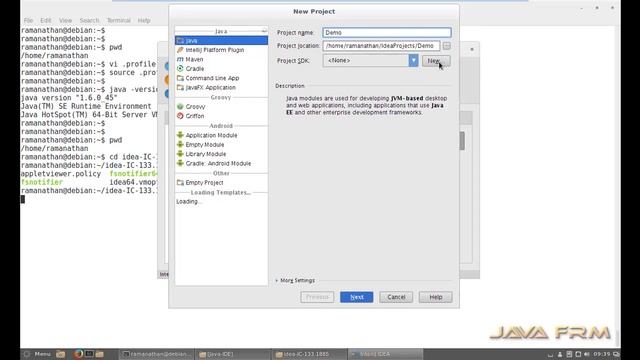This screenshot has height=360, width=640.
Task: Open Firefox from the taskbar
Action: (x=79, y=353)
